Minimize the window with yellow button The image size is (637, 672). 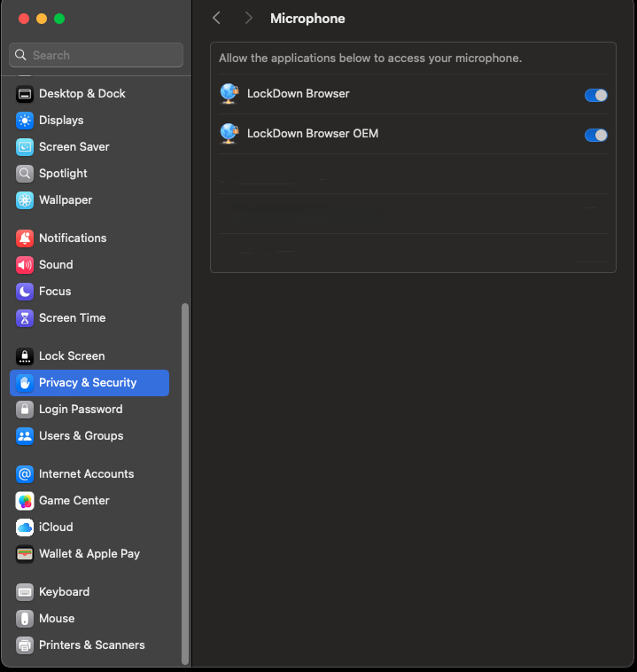(x=42, y=19)
